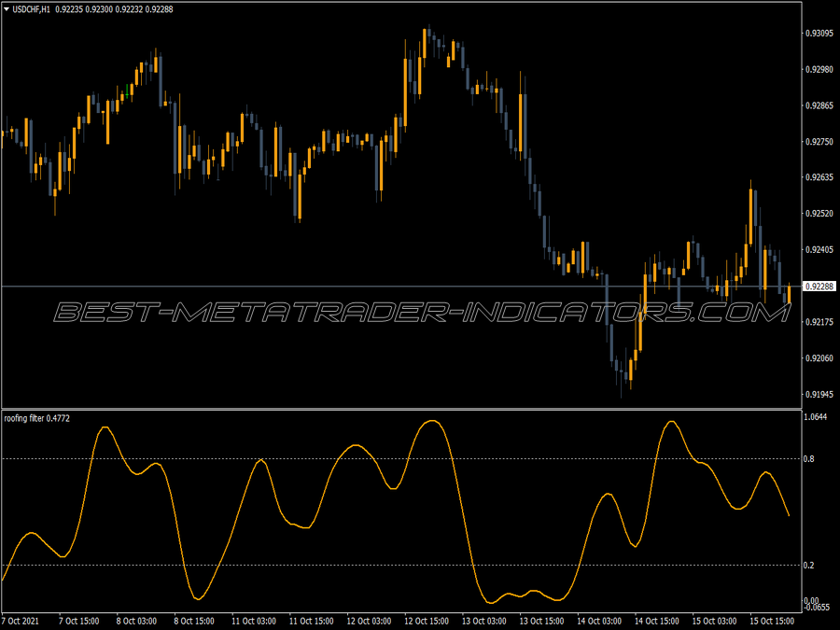
Task: Click the 8 Oct 03:00 time label
Action: tap(136, 621)
